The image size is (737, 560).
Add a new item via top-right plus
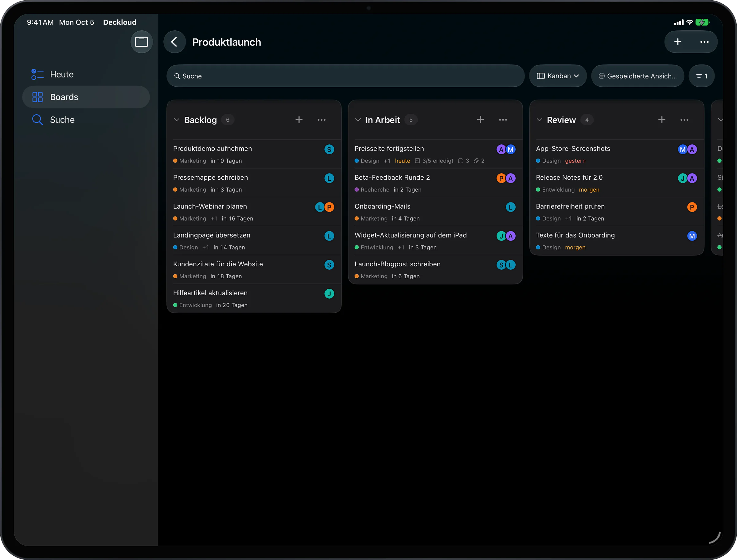click(677, 42)
